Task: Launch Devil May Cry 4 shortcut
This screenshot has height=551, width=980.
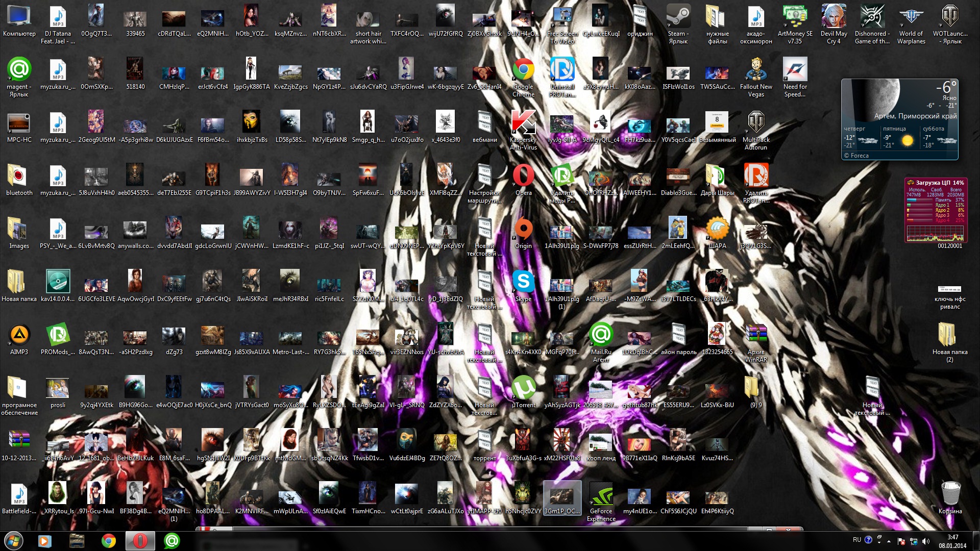Action: point(834,25)
